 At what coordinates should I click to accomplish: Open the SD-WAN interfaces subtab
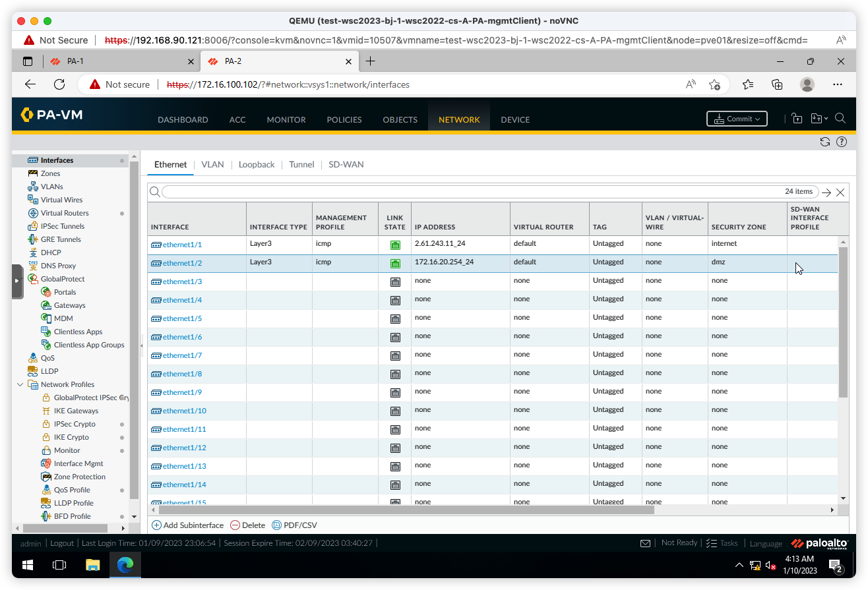[346, 164]
